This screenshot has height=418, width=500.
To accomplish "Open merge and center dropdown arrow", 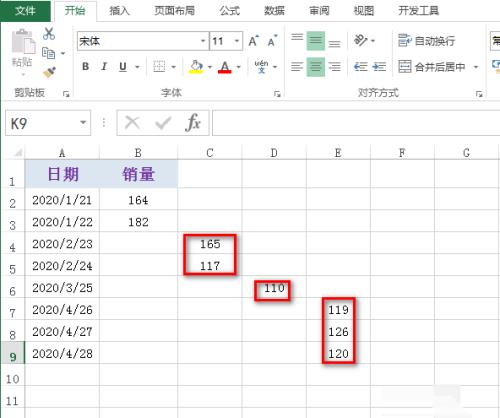I will 476,67.
